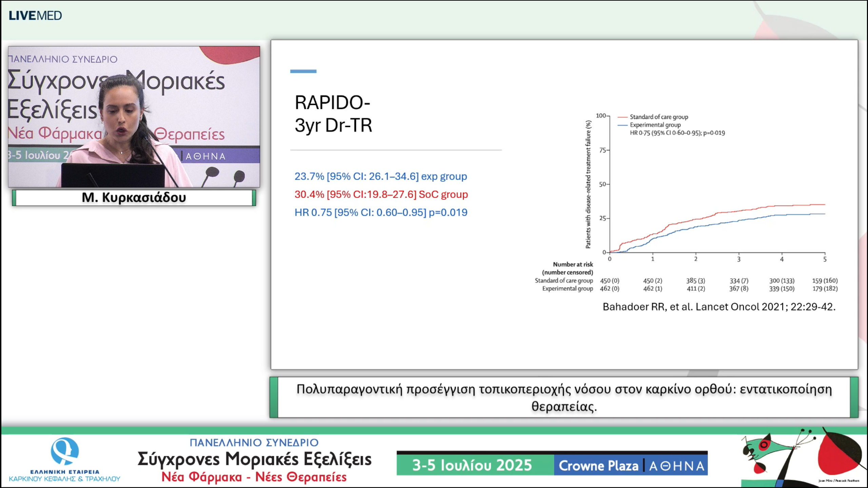Click the Bahadoer RR Lancet Oncol citation
This screenshot has width=868, height=488.
click(x=719, y=307)
